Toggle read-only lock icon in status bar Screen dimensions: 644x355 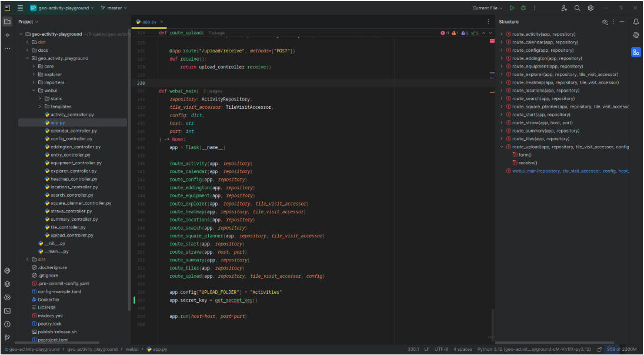599,349
